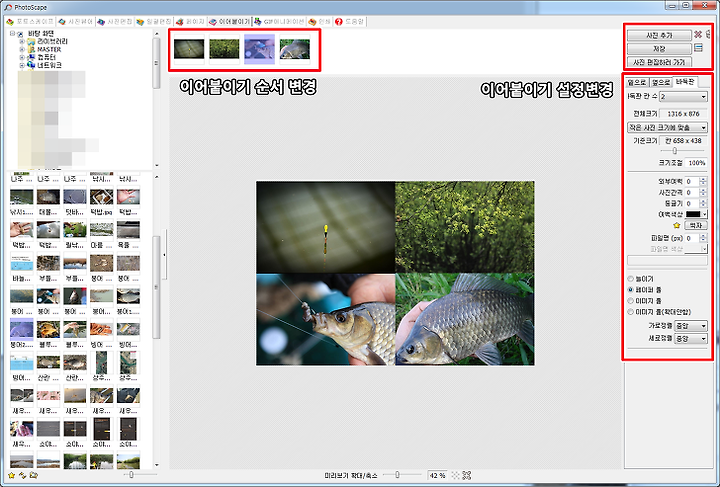Image resolution: width=720 pixels, height=487 pixels.
Task: Open the 세로정렬 alignment dropdown
Action: coord(691,339)
